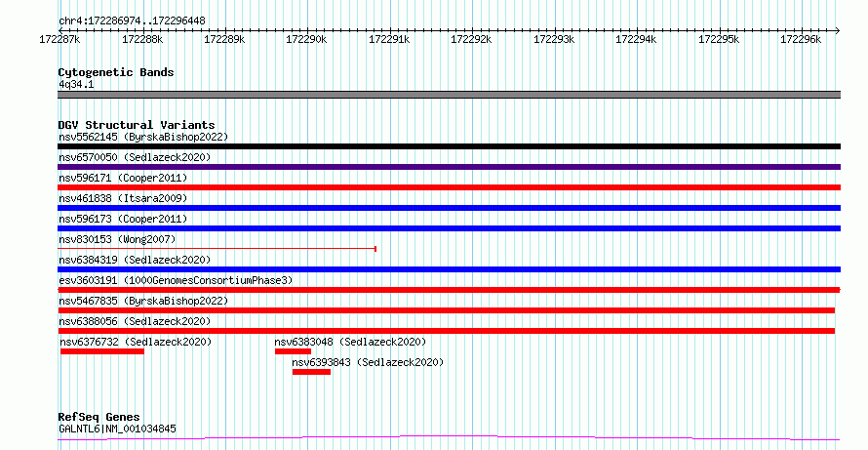
Task: Select the nsv461838 (Itsara2009) blue bar
Action: pyautogui.click(x=449, y=208)
